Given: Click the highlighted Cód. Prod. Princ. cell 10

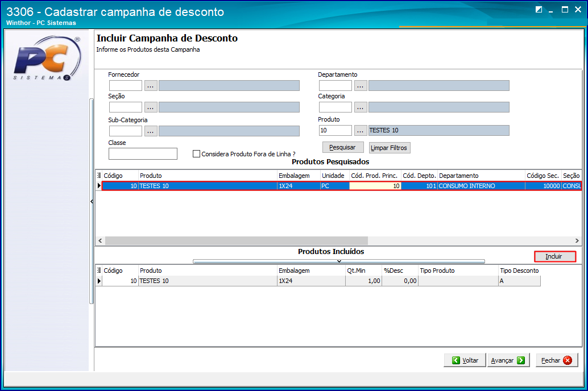Looking at the screenshot, I should [375, 186].
